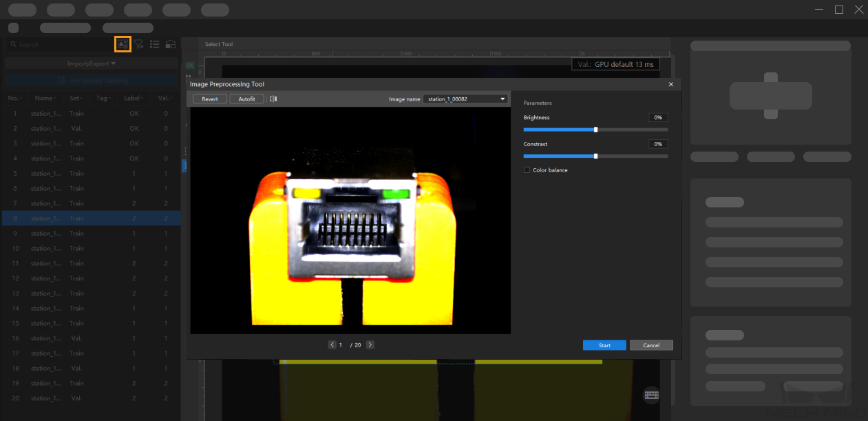
Task: Click the Cancel button
Action: (650, 345)
